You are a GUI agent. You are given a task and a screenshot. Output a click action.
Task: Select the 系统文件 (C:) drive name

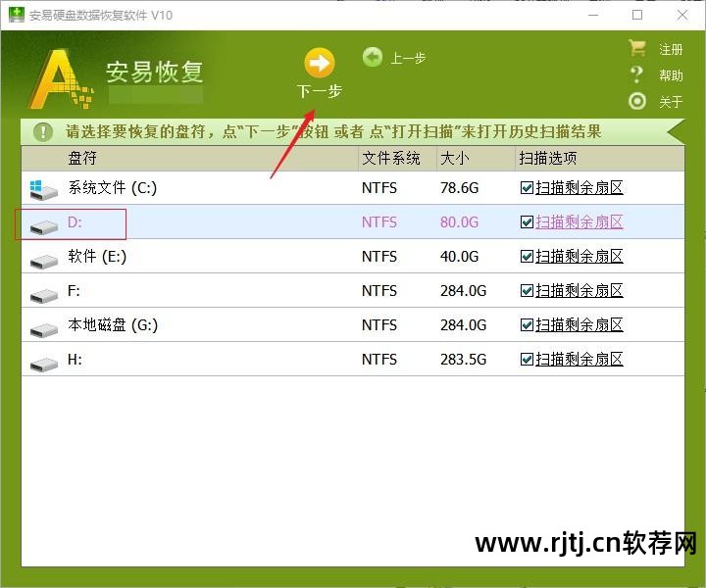pos(113,187)
